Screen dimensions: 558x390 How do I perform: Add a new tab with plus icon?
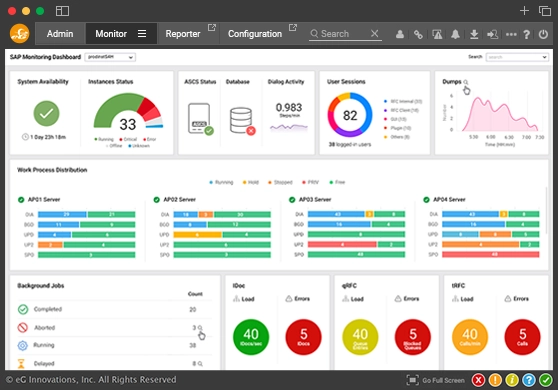pyautogui.click(x=524, y=11)
